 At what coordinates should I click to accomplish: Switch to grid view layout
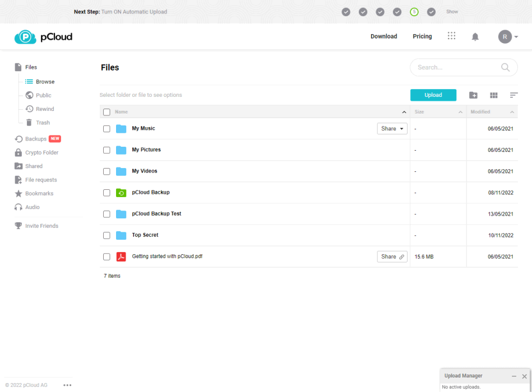494,95
